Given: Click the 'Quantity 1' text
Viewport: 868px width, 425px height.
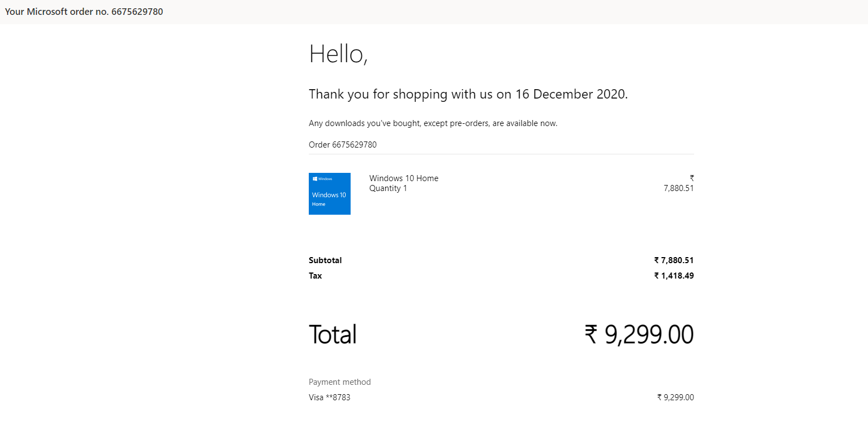Looking at the screenshot, I should point(388,188).
